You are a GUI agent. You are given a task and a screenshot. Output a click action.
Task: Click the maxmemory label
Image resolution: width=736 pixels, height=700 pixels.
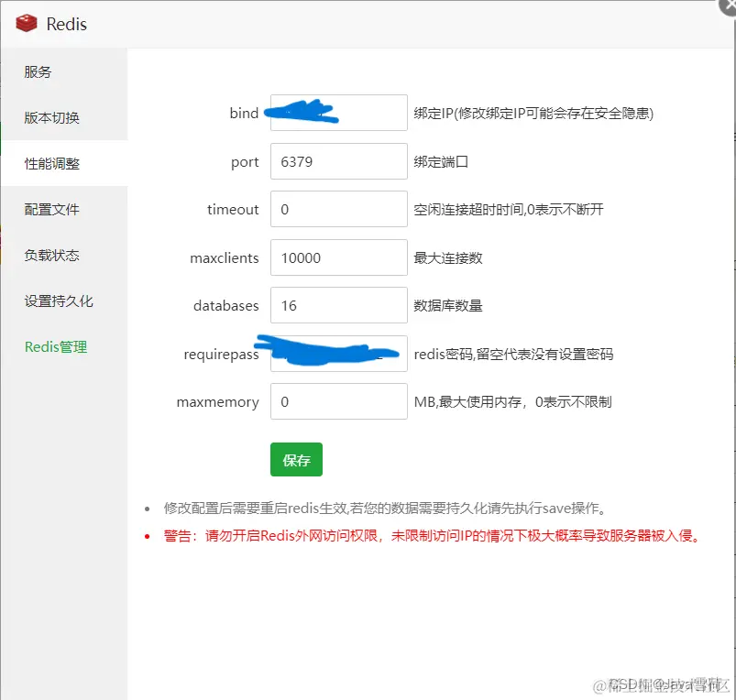point(218,402)
